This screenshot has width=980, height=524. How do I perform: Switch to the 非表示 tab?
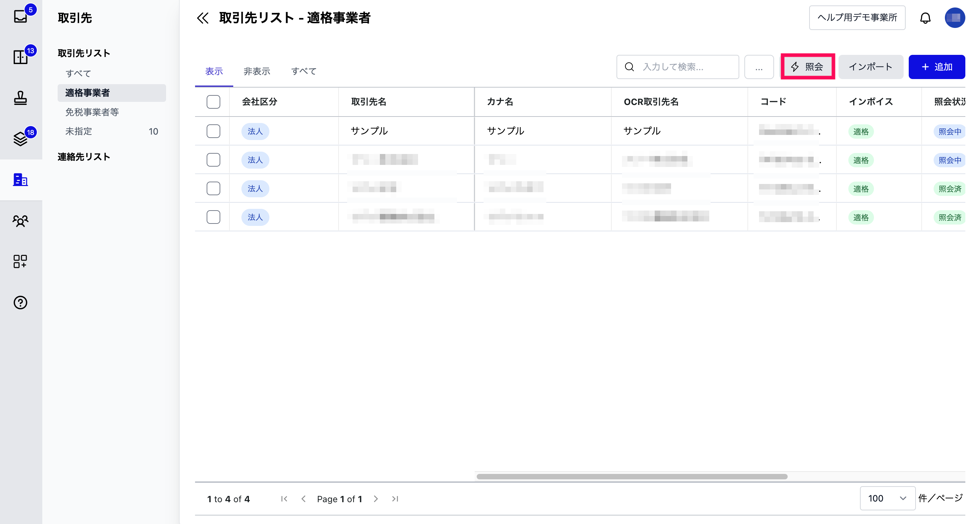tap(257, 71)
